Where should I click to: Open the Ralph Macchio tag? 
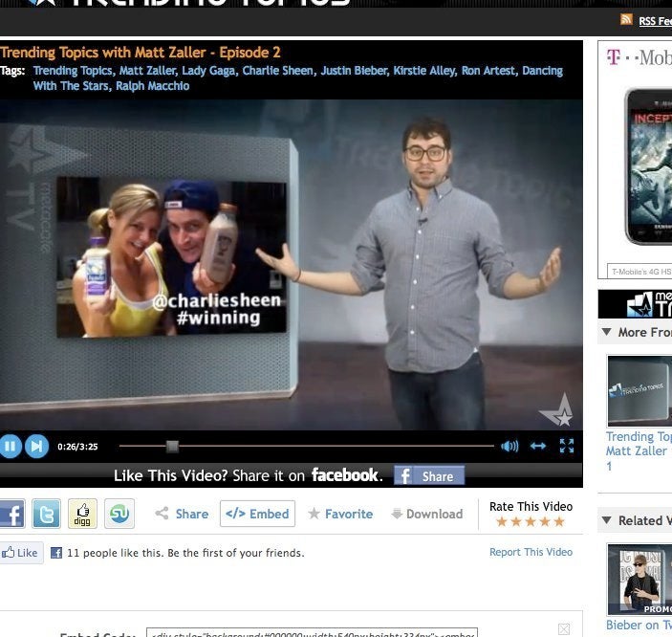pyautogui.click(x=153, y=86)
